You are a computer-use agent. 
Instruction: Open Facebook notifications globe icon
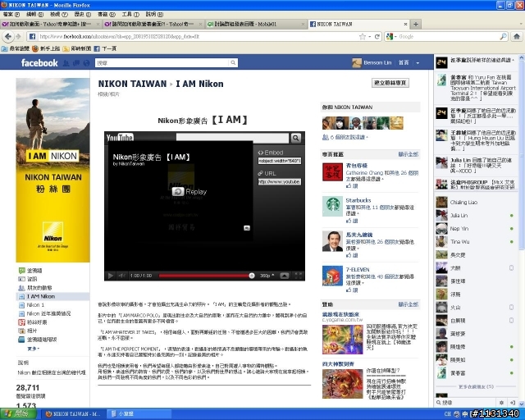[x=86, y=62]
